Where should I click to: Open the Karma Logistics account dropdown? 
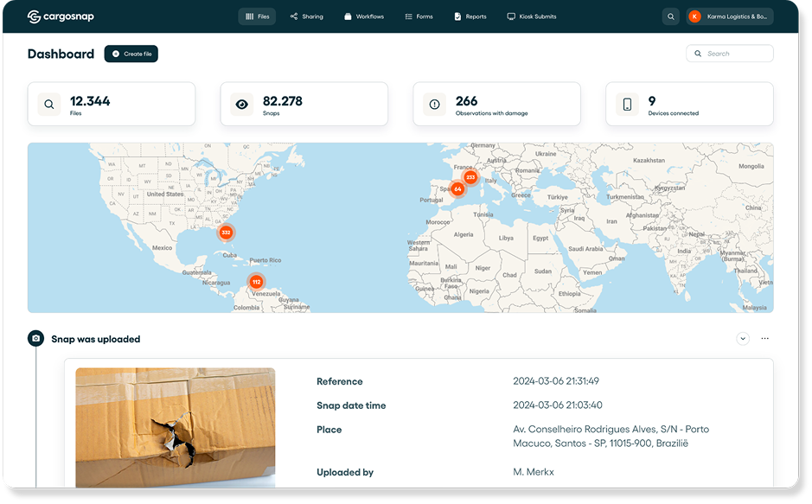(x=728, y=16)
